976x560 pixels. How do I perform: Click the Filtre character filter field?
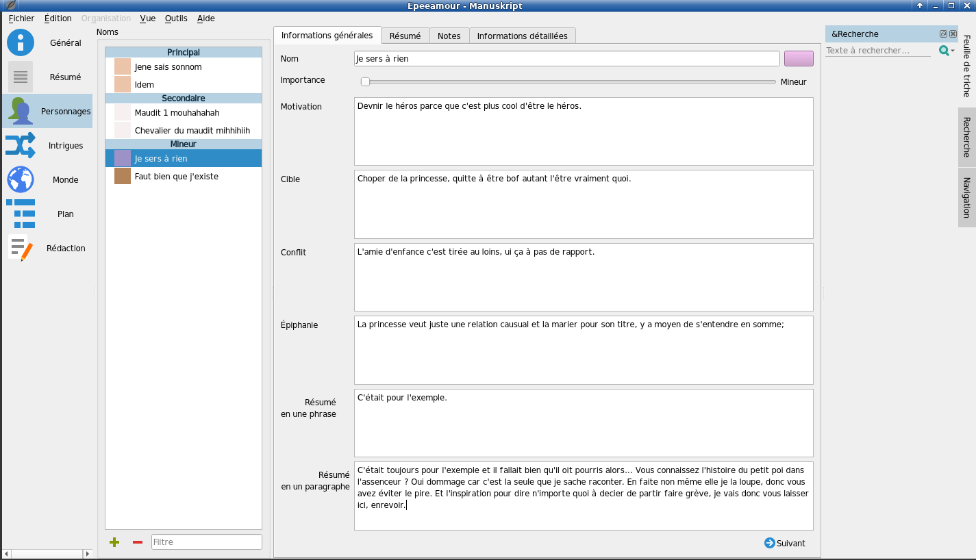207,542
